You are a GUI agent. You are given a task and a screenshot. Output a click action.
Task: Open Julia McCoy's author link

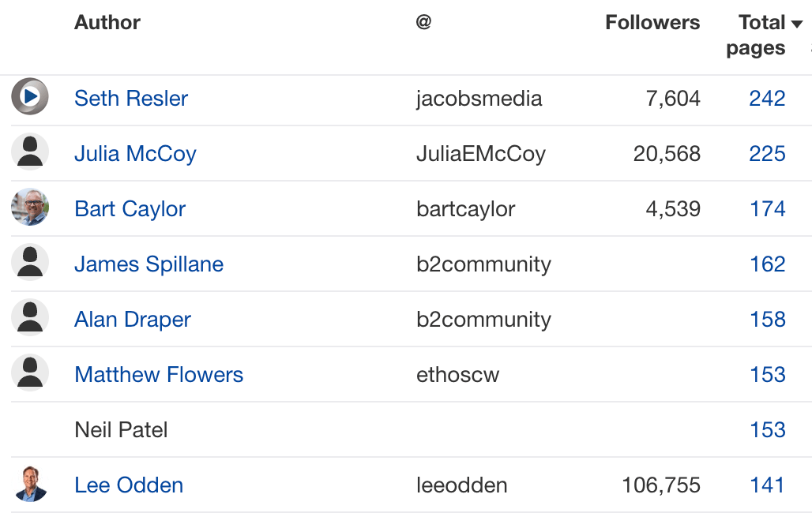pyautogui.click(x=135, y=153)
